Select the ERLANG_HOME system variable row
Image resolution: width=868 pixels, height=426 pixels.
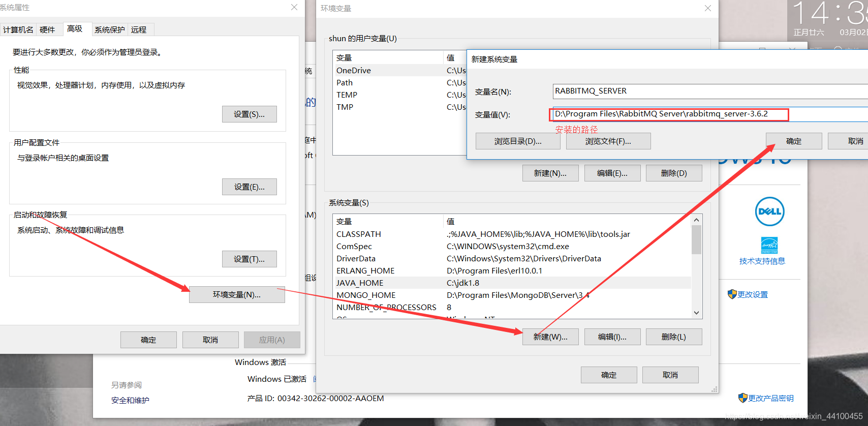tap(512, 271)
